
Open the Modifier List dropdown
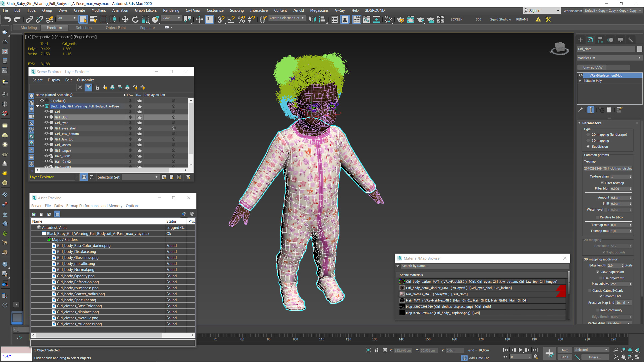609,58
